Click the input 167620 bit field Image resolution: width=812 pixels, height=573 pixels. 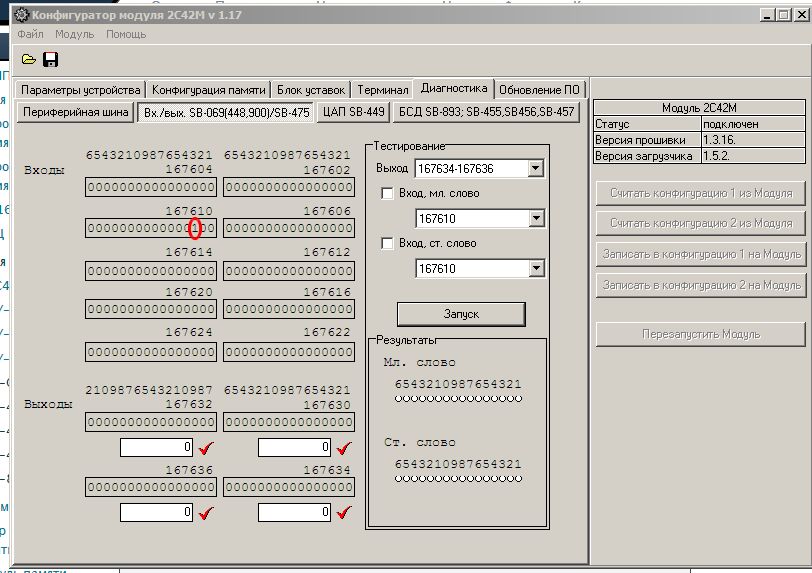(151, 309)
